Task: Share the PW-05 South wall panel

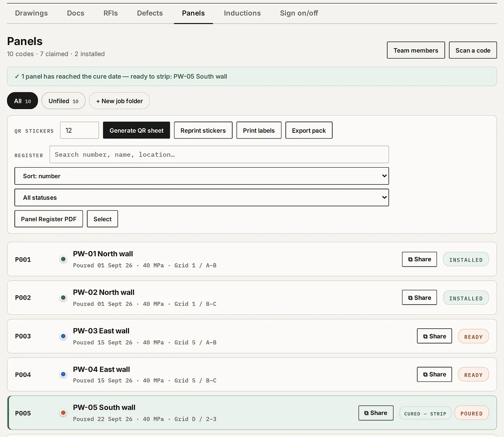Action: click(376, 413)
